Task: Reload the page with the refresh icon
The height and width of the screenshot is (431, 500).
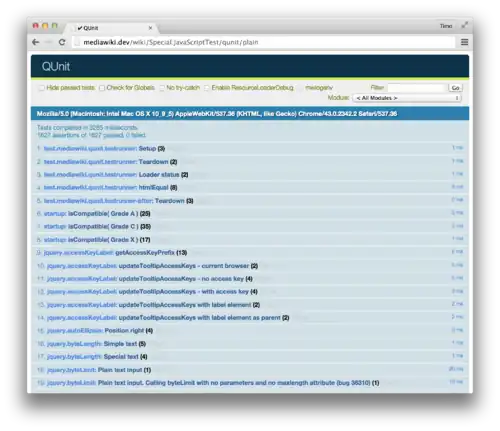Action: (x=62, y=42)
